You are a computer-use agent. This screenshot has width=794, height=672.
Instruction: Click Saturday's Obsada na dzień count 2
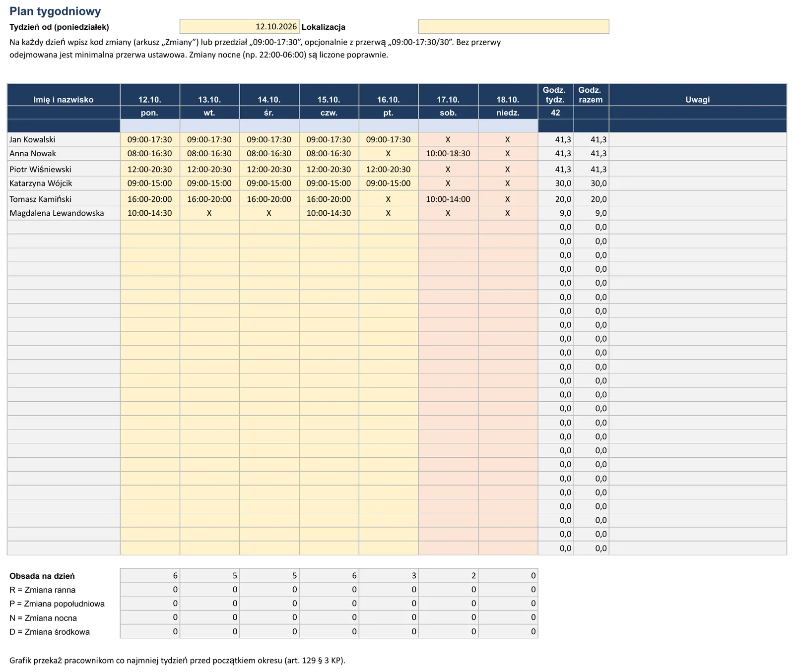[x=448, y=576]
